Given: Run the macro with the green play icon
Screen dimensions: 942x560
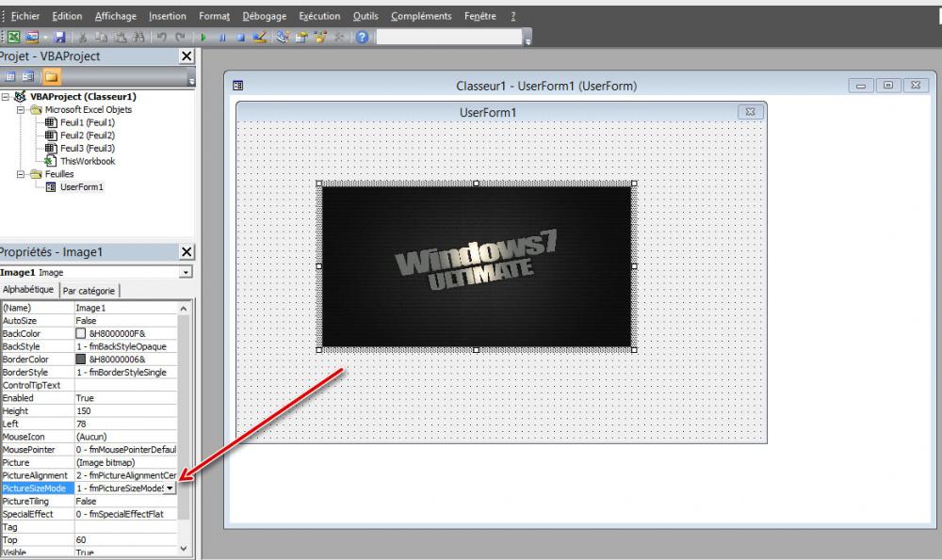Looking at the screenshot, I should coord(203,38).
